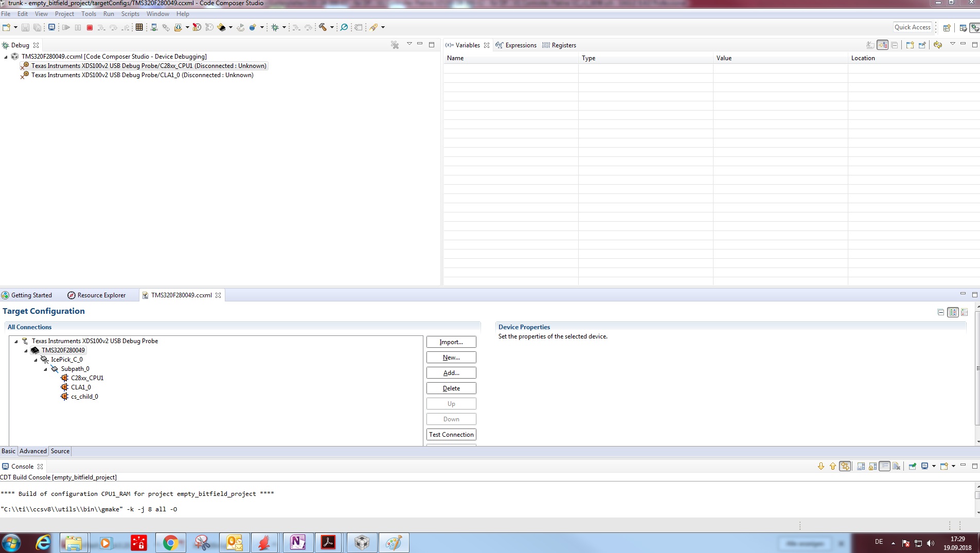Switch to the Resource Explorer tab

click(97, 295)
